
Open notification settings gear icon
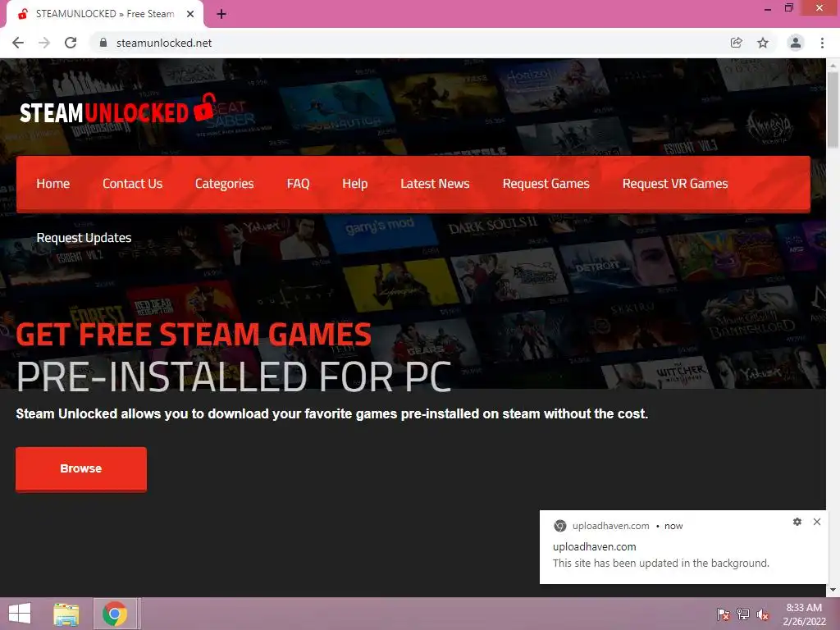pos(797,522)
